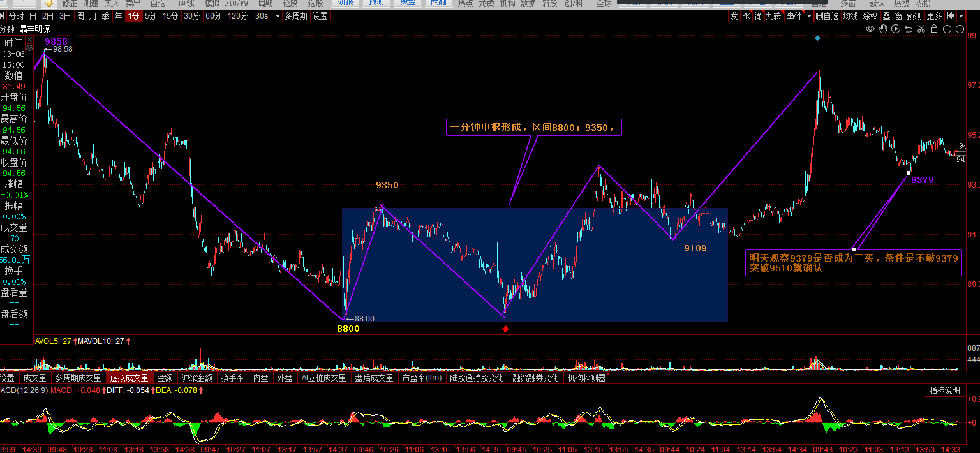Screen dimensions: 980x453
Task: Click 删自选 to remove from watchlist
Action: (x=827, y=16)
